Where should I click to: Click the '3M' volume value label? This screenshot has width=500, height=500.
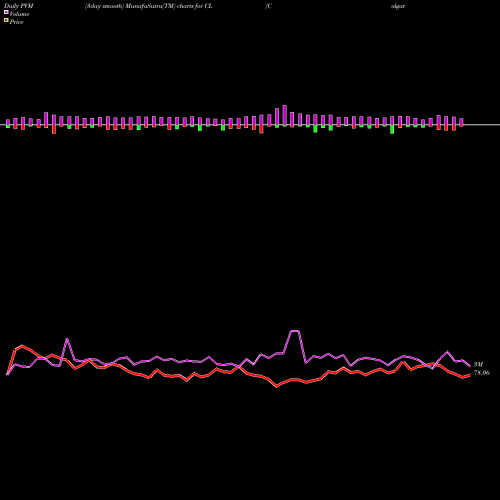(478, 364)
